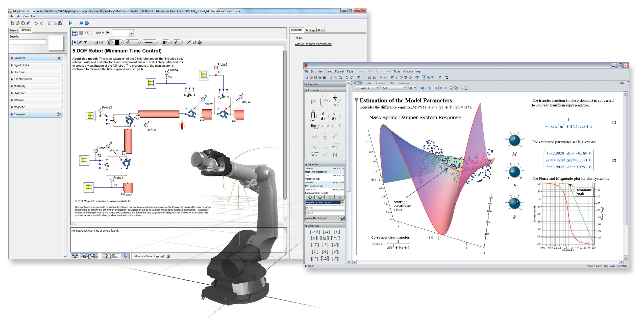Open the 3-D view button at MapleSim bottom bar
The width and height of the screenshot is (644, 324).
84,256
